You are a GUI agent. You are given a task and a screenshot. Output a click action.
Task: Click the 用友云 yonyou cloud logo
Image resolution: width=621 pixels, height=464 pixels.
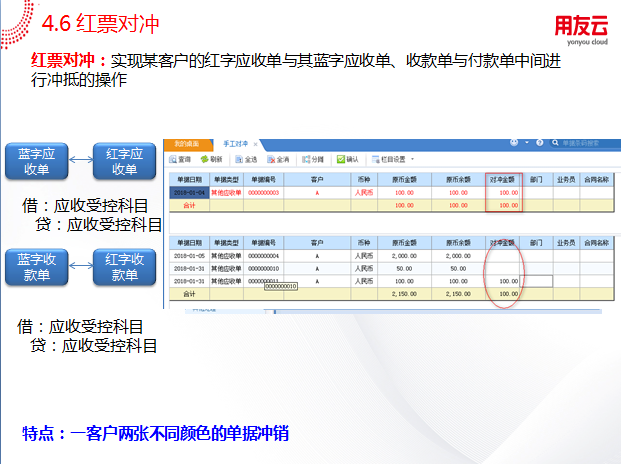pyautogui.click(x=581, y=31)
